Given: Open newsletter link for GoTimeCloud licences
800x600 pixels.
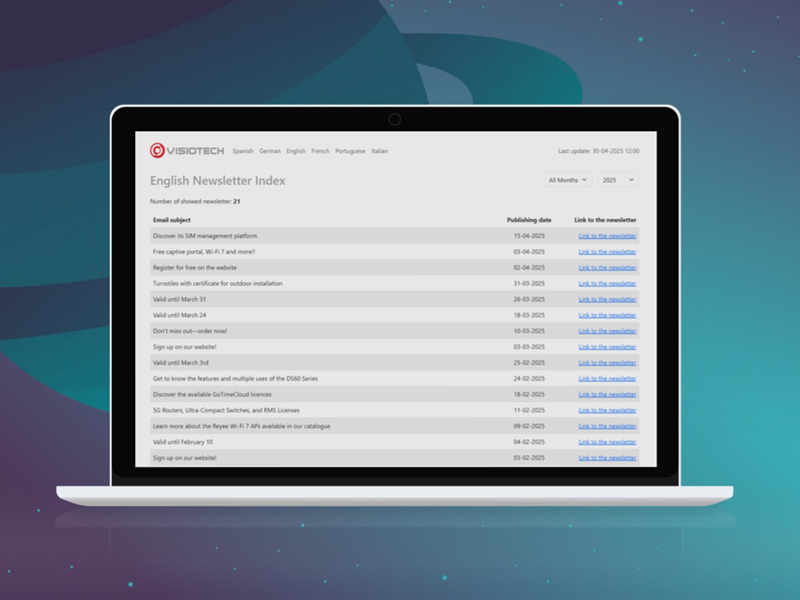Looking at the screenshot, I should (607, 394).
